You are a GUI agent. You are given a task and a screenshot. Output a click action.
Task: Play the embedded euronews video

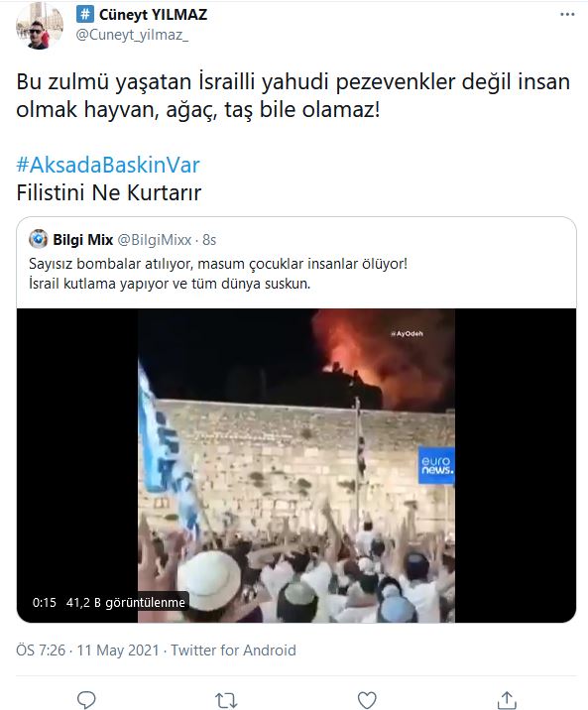[296, 465]
